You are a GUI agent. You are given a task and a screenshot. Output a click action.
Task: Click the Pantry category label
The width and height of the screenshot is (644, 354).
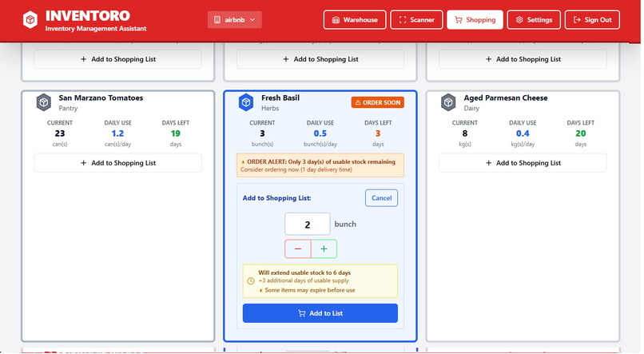point(68,109)
